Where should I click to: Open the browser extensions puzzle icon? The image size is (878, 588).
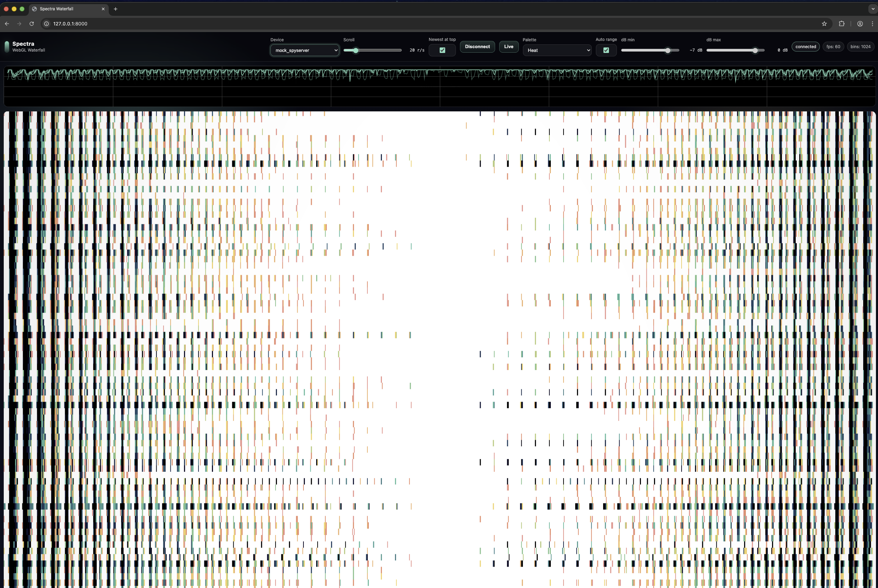point(841,24)
